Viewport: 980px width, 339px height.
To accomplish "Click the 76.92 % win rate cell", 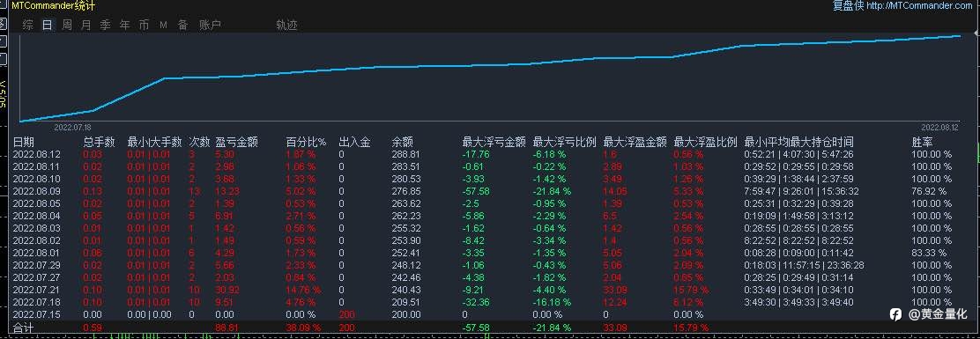I will tap(929, 191).
